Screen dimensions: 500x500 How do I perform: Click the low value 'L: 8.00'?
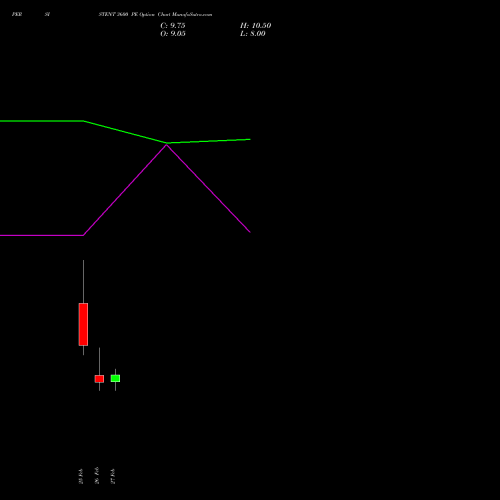[253, 34]
